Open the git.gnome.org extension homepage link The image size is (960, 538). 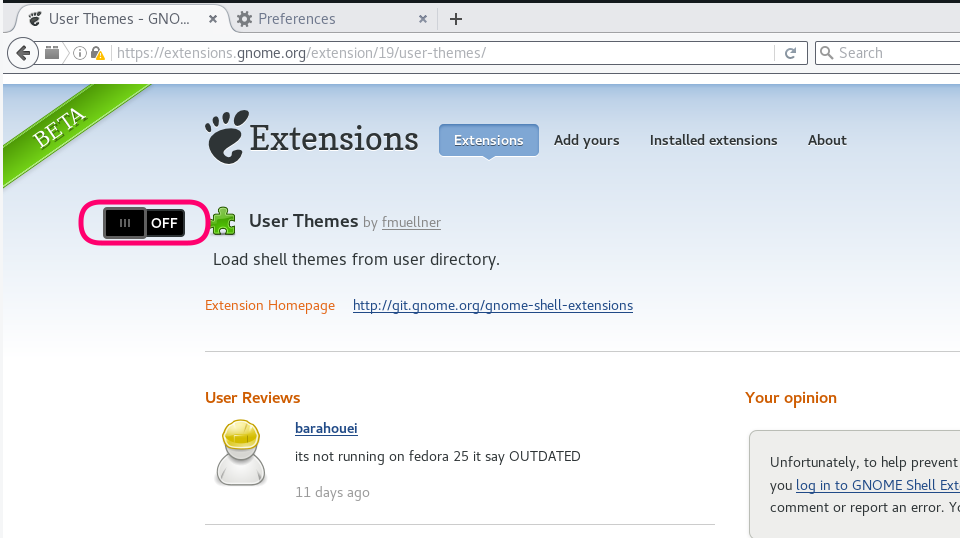tap(493, 305)
